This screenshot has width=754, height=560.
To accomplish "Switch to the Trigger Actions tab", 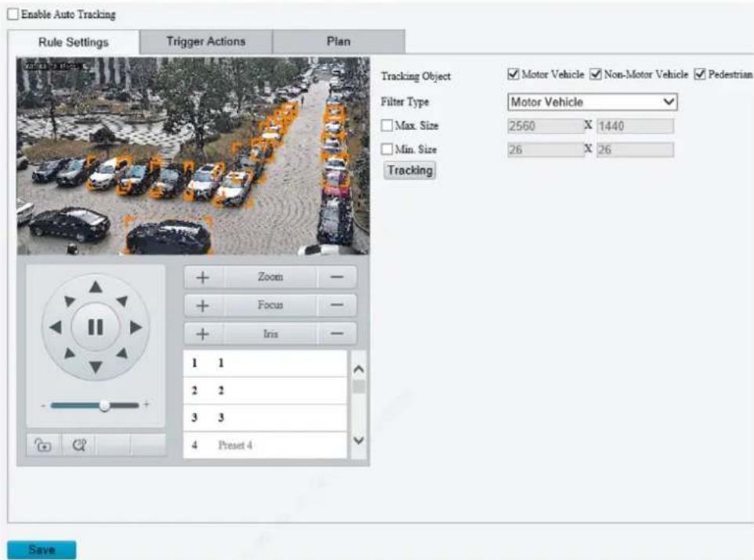I will [206, 42].
